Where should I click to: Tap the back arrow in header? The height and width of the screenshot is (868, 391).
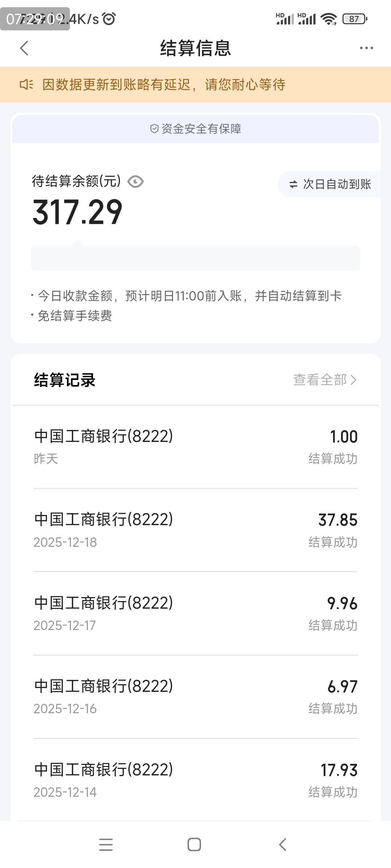click(x=24, y=48)
